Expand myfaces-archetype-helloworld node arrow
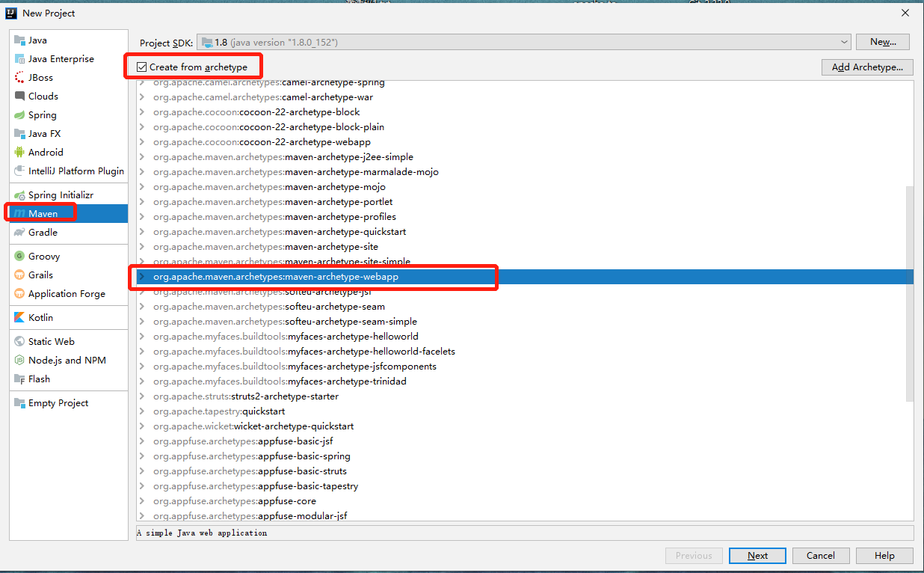This screenshot has width=924, height=573. [143, 337]
